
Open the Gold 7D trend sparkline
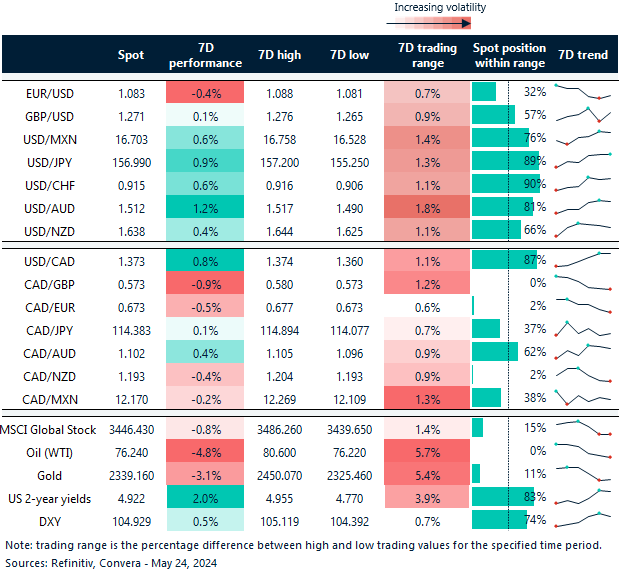(x=582, y=472)
